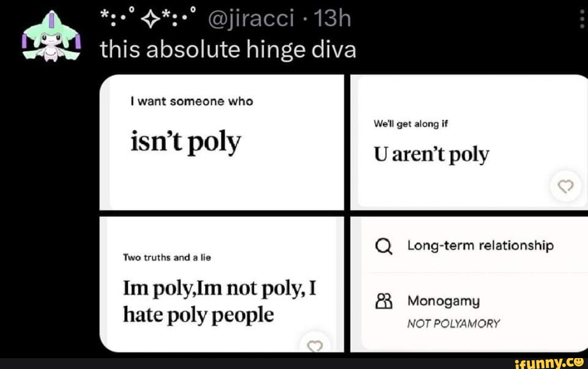Tap the heart icon on the U aren't poly card
The height and width of the screenshot is (369, 588).
[565, 186]
